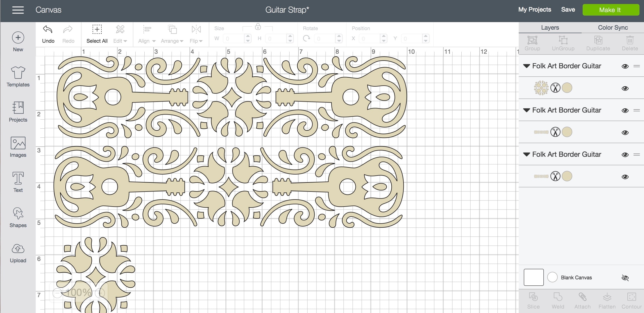Click the Group layers icon
Image resolution: width=644 pixels, height=313 pixels.
coord(532,43)
